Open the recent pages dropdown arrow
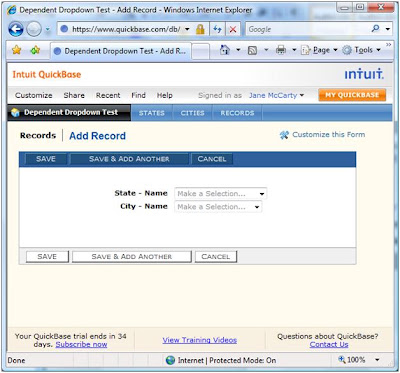The height and width of the screenshot is (373, 400). 48,30
